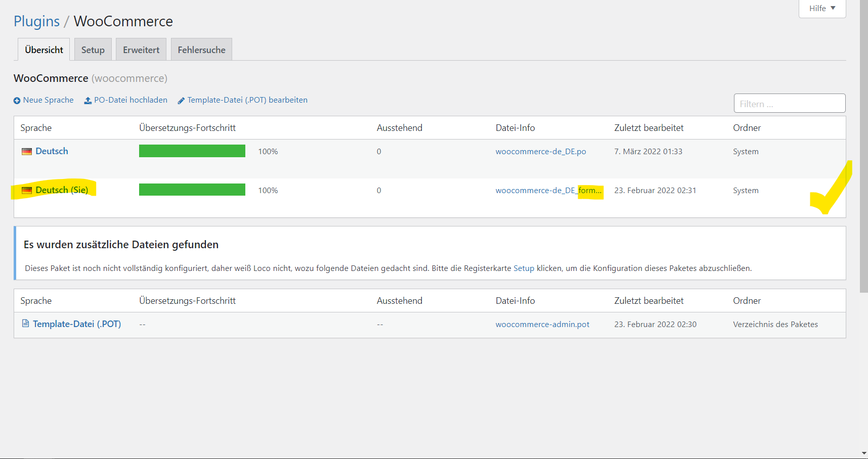868x459 pixels.
Task: Sort first table by Übersetzungs-Fortschritt
Action: [x=187, y=128]
